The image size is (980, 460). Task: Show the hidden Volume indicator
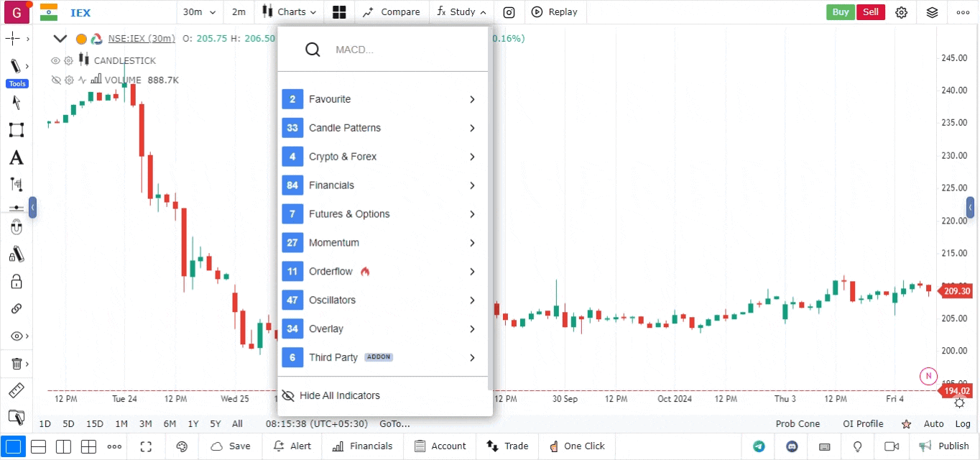tap(55, 80)
